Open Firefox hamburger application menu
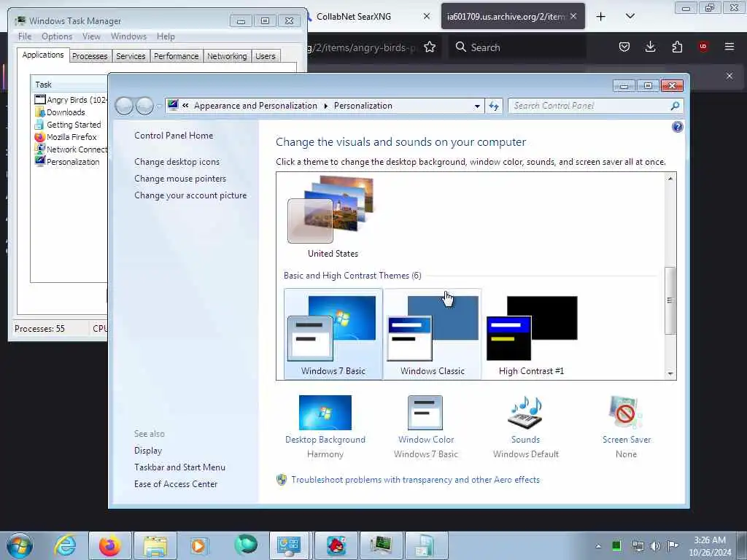This screenshot has width=747, height=560. click(729, 47)
